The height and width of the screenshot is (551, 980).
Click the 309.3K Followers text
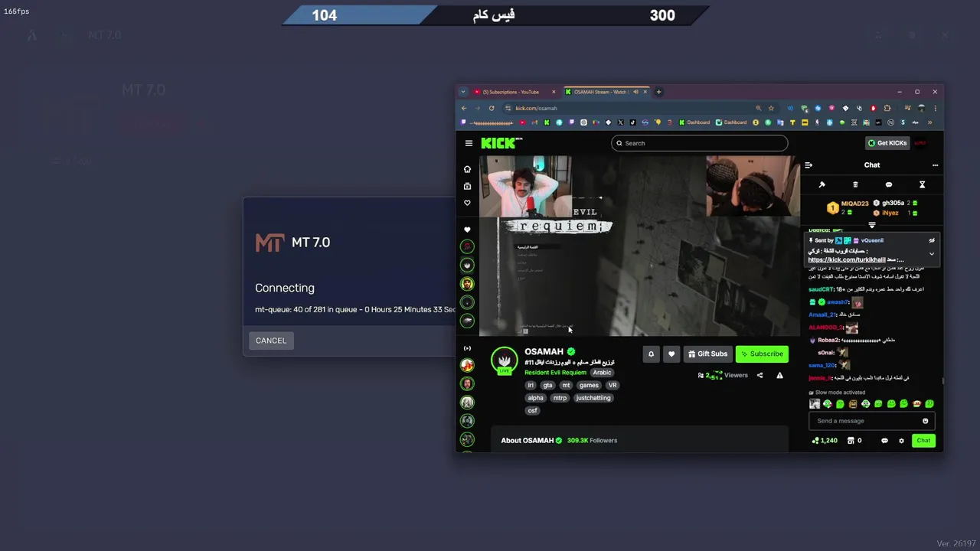click(x=592, y=441)
